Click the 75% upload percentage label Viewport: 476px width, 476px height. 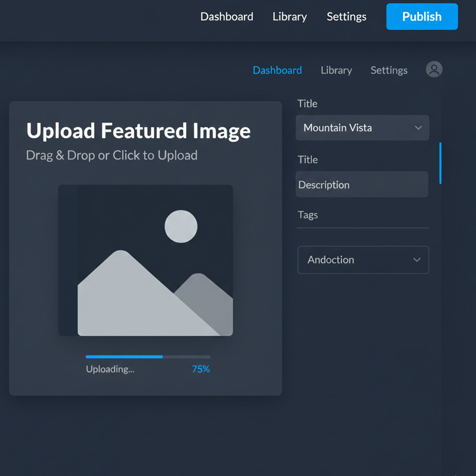[x=201, y=369]
